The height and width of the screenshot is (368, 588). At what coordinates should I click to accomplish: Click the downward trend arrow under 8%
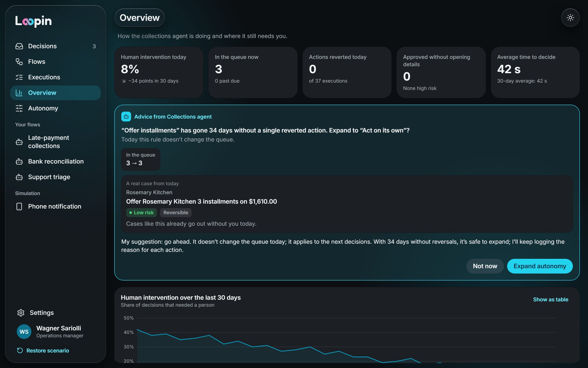(124, 81)
